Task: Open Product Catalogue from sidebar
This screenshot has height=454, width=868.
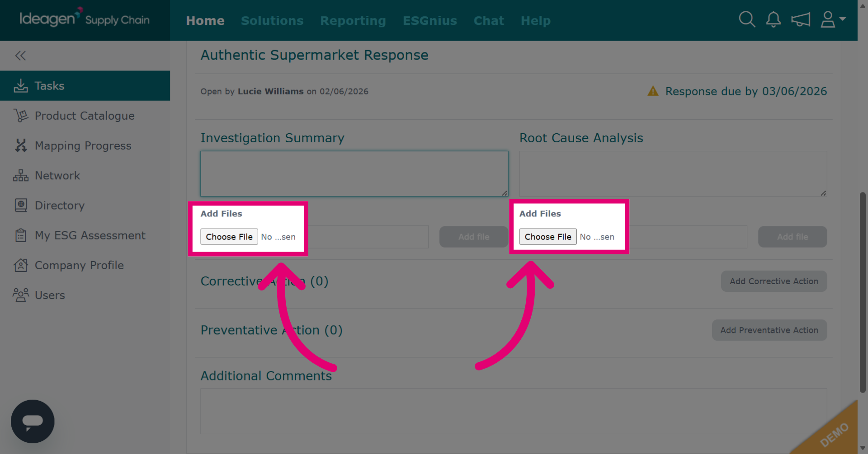Action: 85,116
